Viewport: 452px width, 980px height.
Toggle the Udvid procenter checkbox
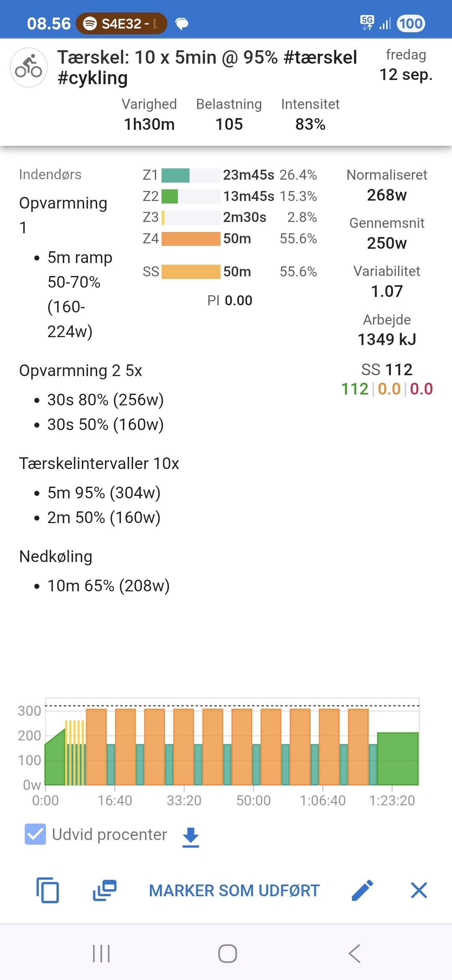coord(35,834)
